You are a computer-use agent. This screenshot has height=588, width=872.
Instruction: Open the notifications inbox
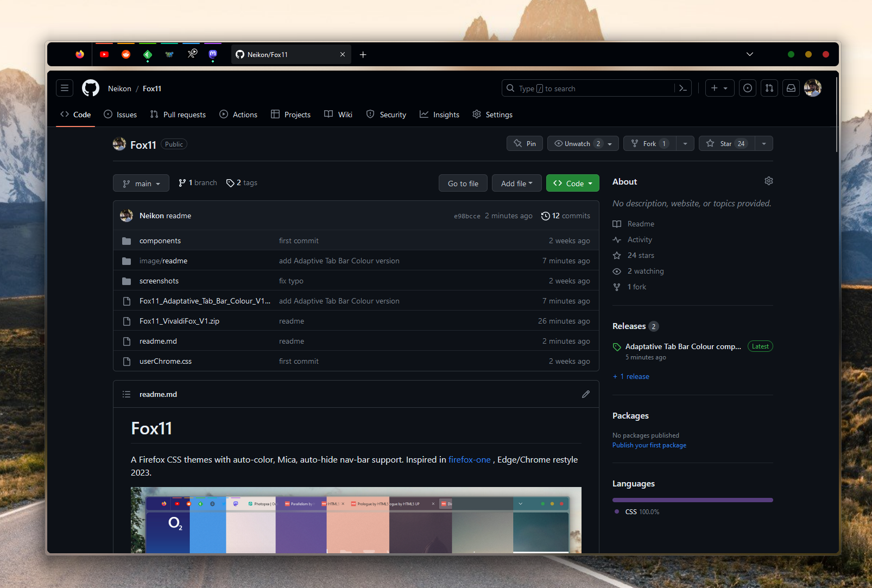click(791, 88)
